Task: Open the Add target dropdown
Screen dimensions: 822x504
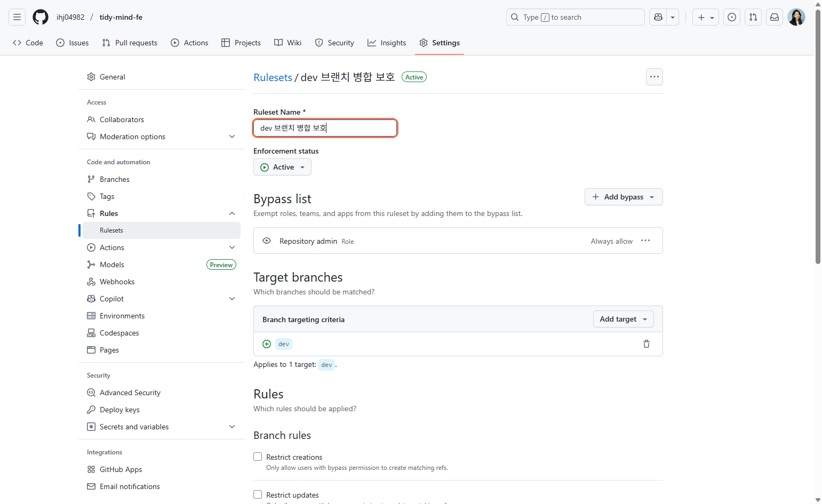Action: (x=624, y=319)
